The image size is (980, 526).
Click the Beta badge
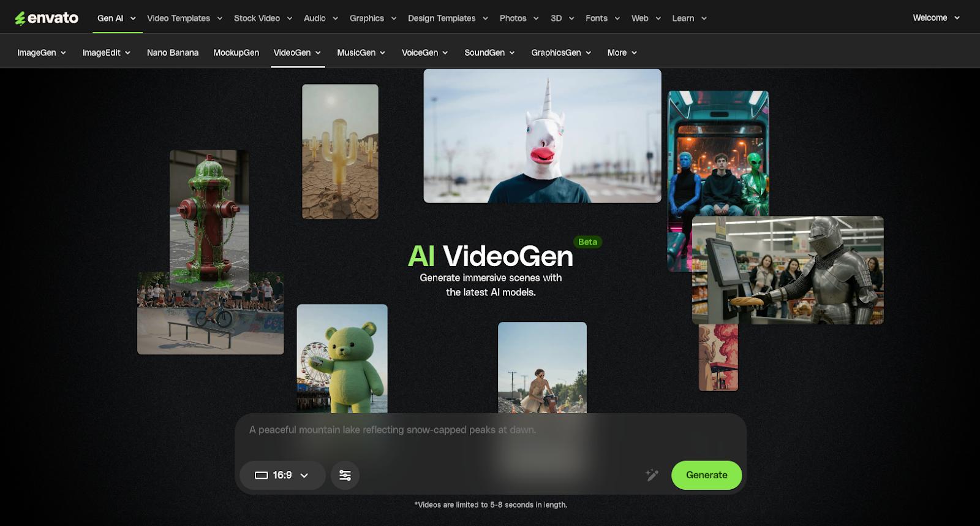point(587,242)
